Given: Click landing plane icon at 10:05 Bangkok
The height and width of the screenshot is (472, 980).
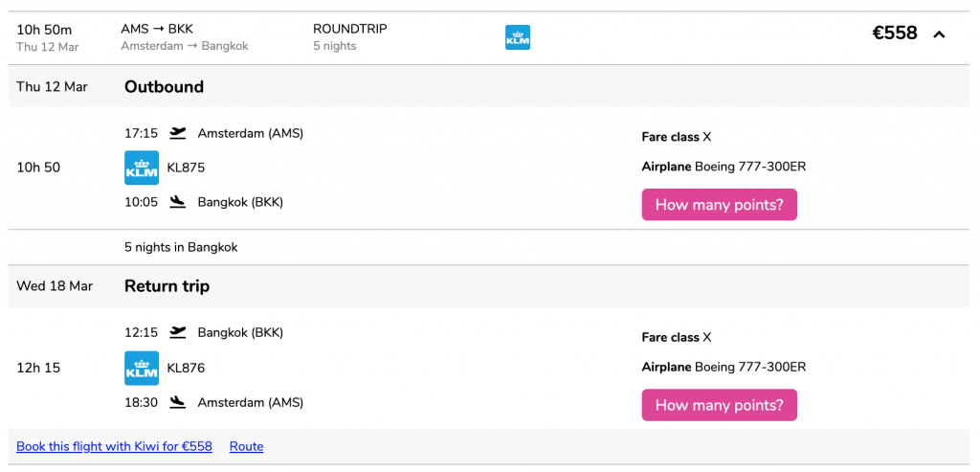Looking at the screenshot, I should [x=178, y=202].
